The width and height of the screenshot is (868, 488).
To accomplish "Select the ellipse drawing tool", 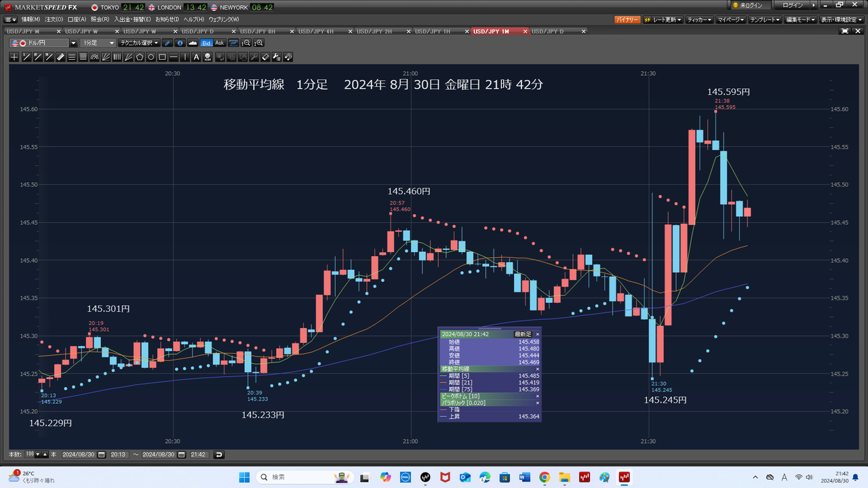I will pyautogui.click(x=151, y=57).
